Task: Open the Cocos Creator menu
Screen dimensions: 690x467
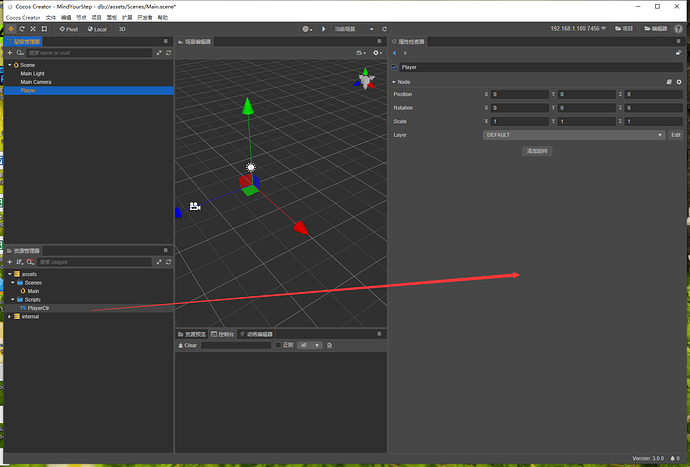Action: 23,18
